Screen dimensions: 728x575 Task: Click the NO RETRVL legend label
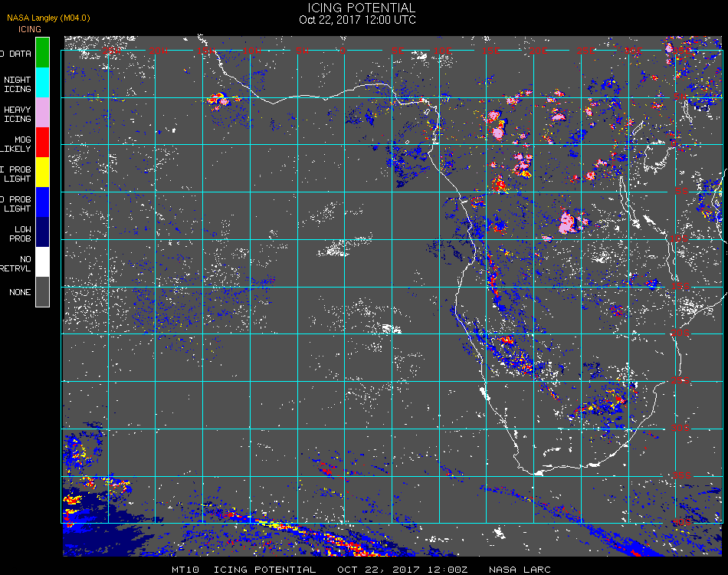[16, 264]
